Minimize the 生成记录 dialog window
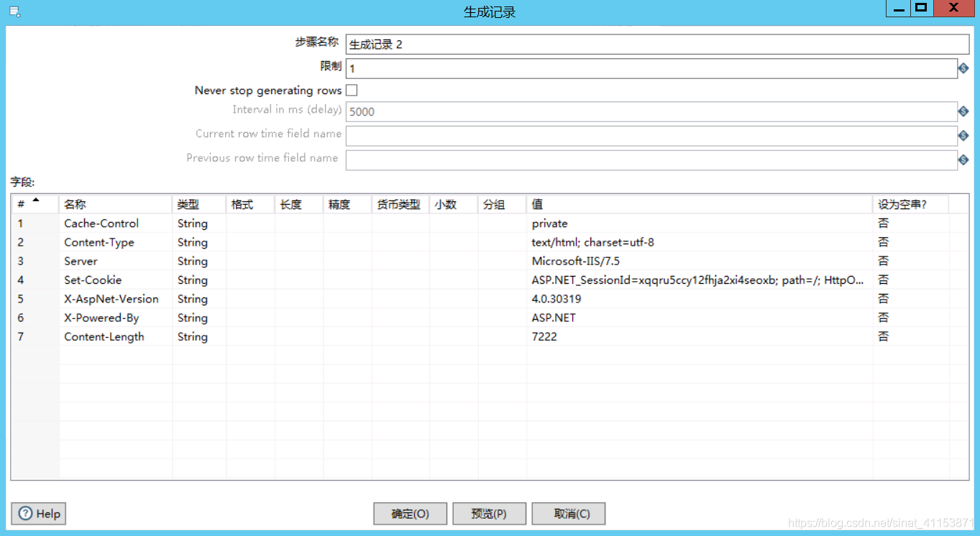This screenshot has width=980, height=536. 898,8
